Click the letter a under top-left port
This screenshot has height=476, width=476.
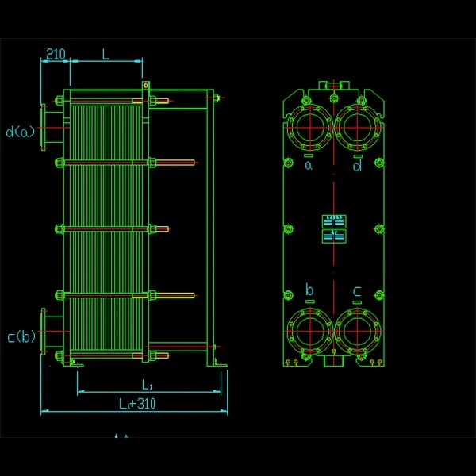309,165
